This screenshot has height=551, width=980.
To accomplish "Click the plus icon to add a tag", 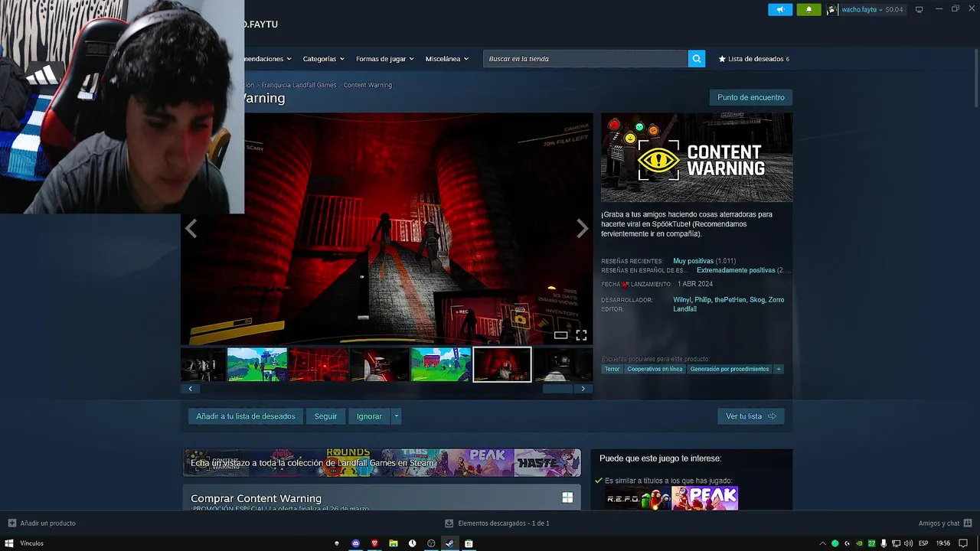I will [x=779, y=369].
